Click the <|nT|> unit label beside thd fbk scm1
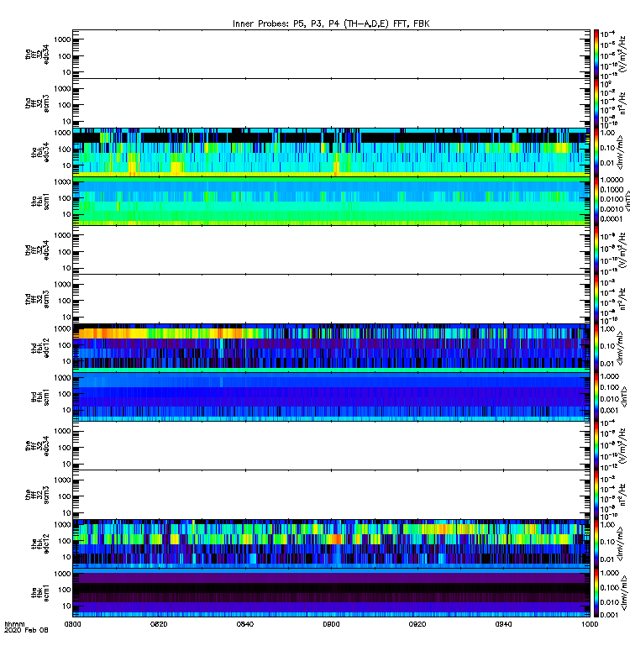 (623, 396)
